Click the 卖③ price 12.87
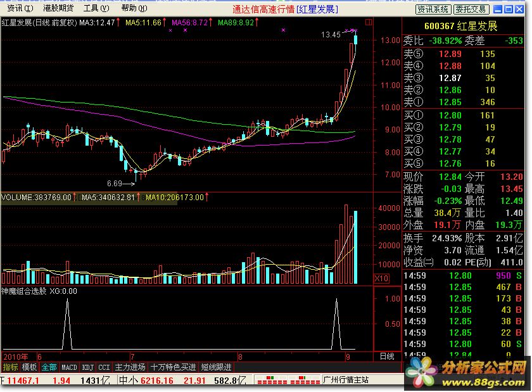Screen dimensions: 532x392 click(x=450, y=78)
